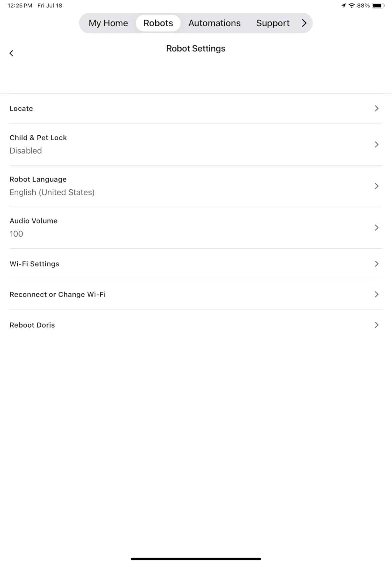Open Robot Language chevron arrow
The height and width of the screenshot is (564, 392).
[x=376, y=186]
